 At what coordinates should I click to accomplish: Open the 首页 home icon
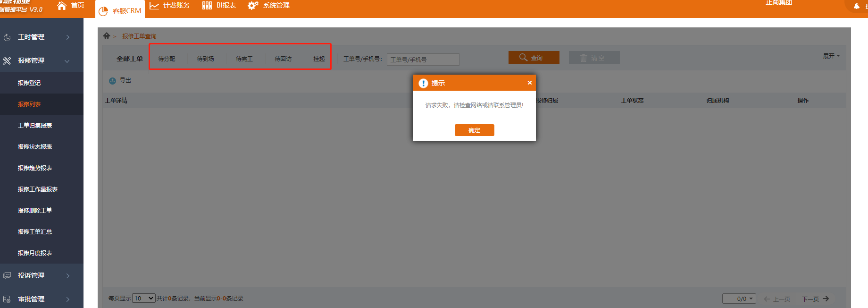[62, 6]
